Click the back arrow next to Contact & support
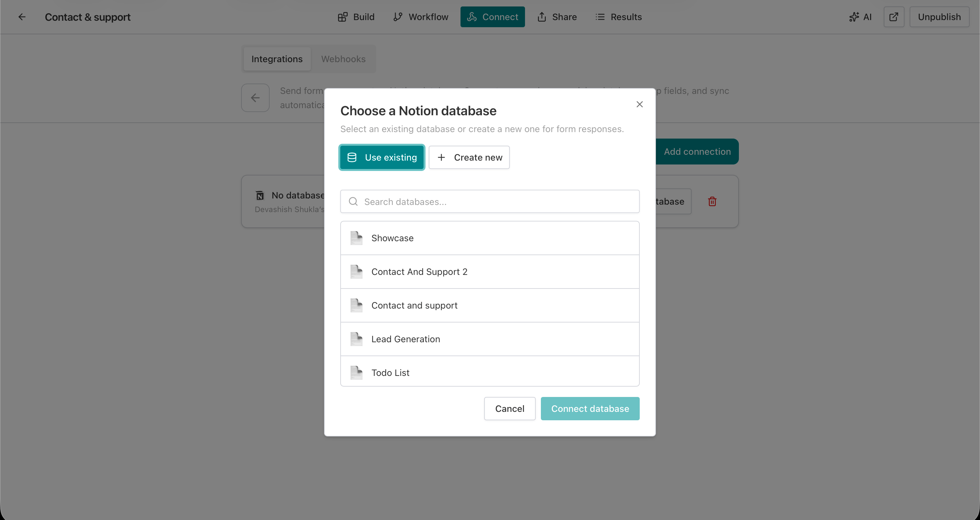 pos(22,17)
